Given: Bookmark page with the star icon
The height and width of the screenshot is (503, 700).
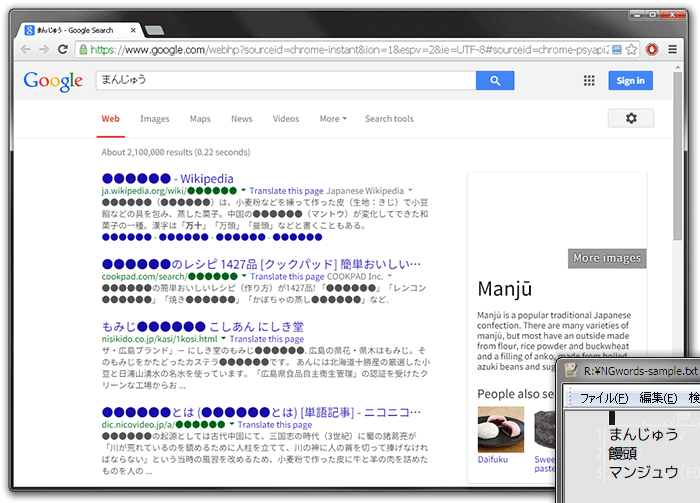Looking at the screenshot, I should (631, 49).
